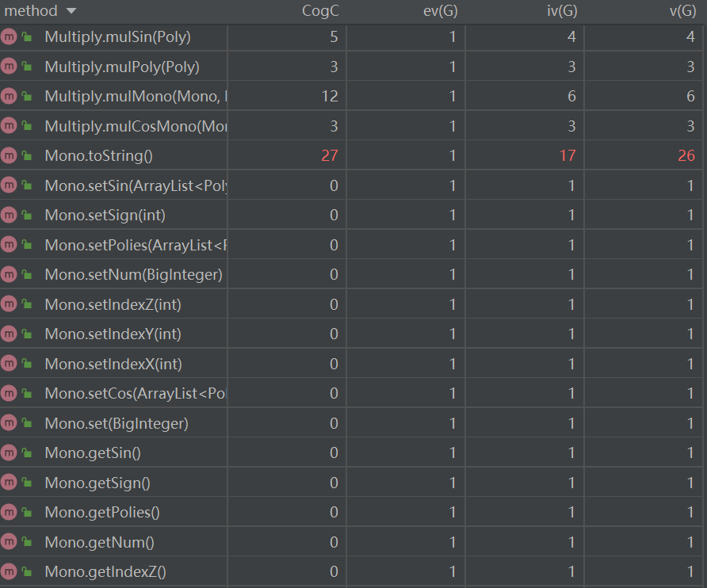The image size is (707, 588).
Task: Click iv(G) value 3 for Multiply.mulPoly
Action: coord(571,67)
